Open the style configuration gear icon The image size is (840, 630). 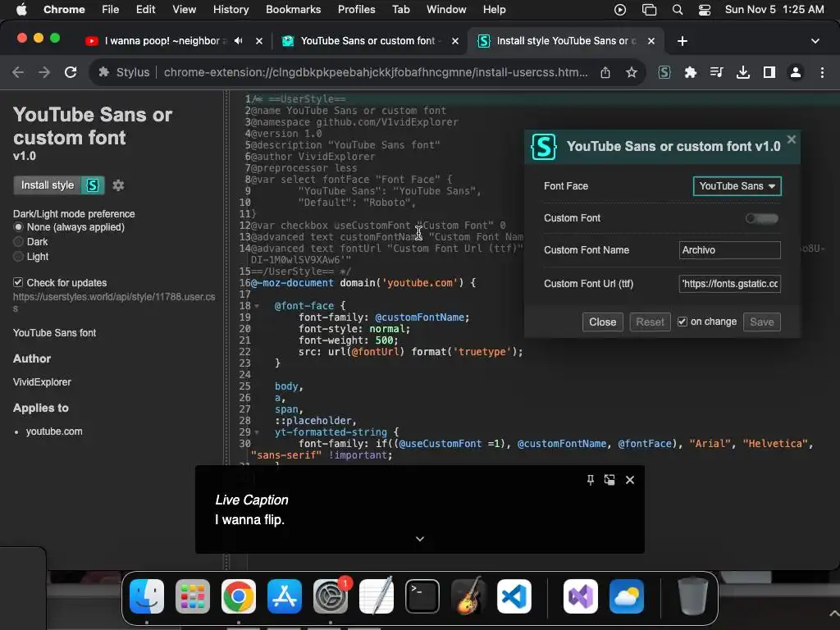click(x=118, y=185)
